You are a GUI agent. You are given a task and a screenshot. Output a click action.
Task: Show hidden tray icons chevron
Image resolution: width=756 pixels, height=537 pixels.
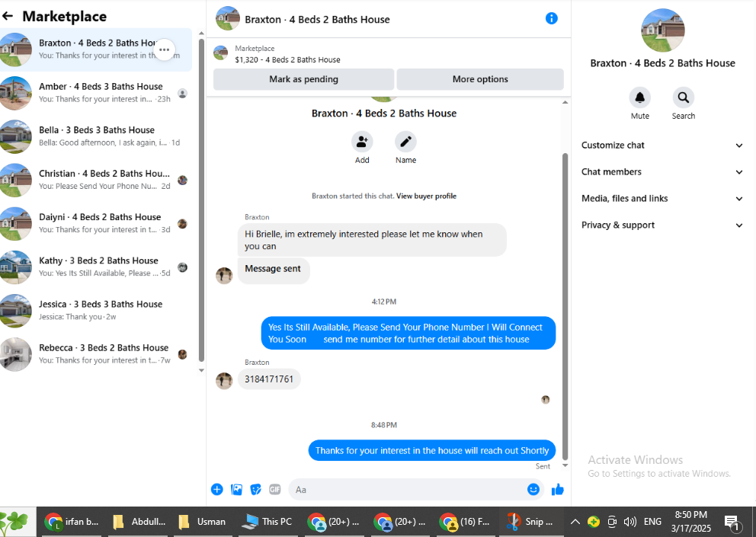click(575, 522)
